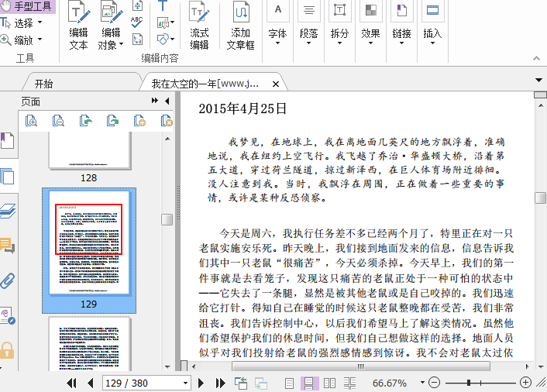Select the thumbnail below page 129
This screenshot has height=392, width=547.
click(89, 343)
